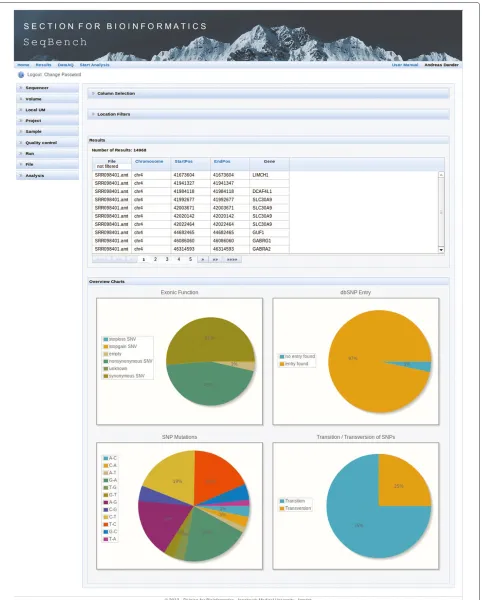
Task: Expand the Volume sidebar section
Action: pos(47,99)
